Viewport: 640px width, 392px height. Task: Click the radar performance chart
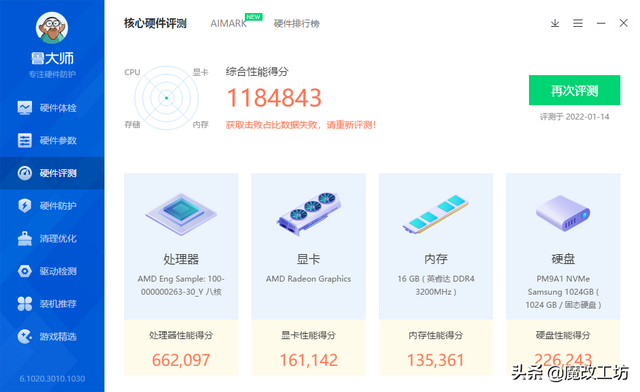166,98
